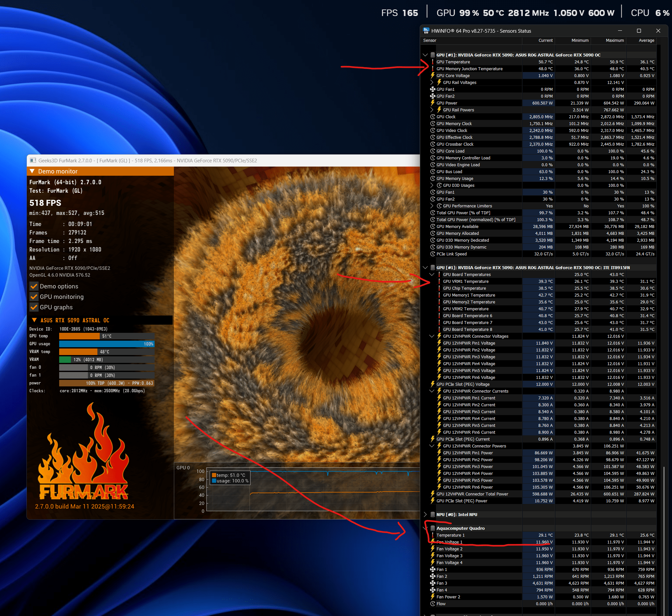The width and height of the screenshot is (672, 616).
Task: Click the GPU Fan1 RPM fan icon
Action: coord(432,89)
